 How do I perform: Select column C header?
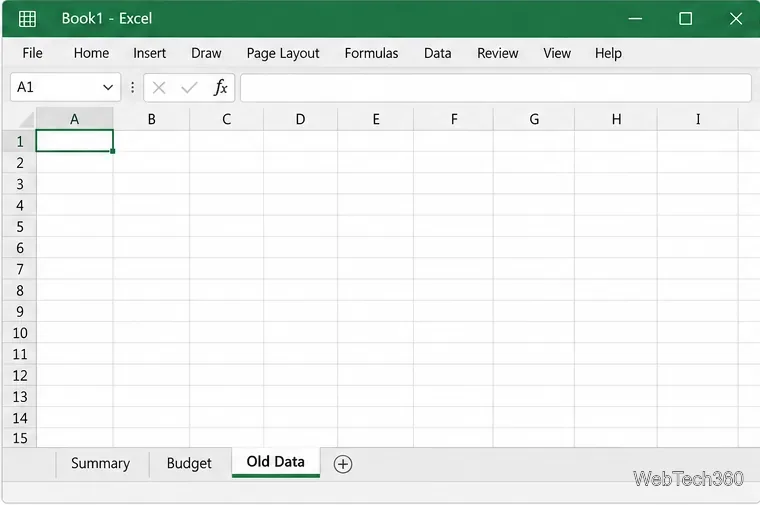226,119
